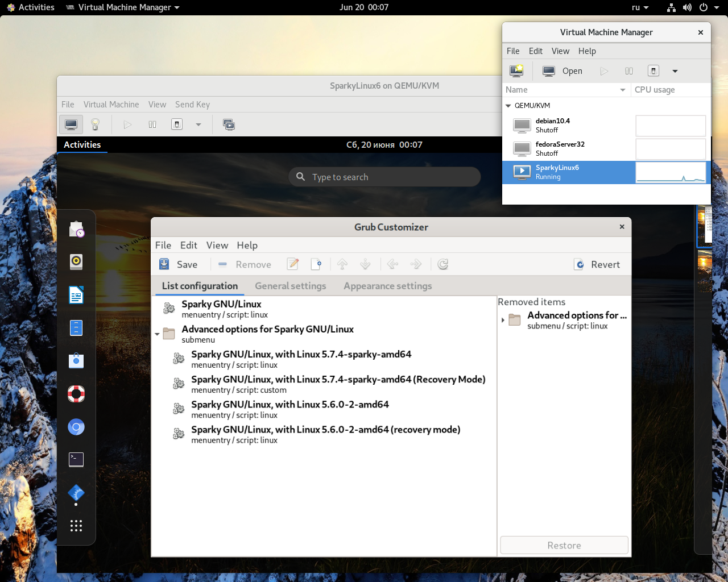Select the running SparkyLinux6 machine
Viewport: 728px width, 582px height.
[606, 172]
